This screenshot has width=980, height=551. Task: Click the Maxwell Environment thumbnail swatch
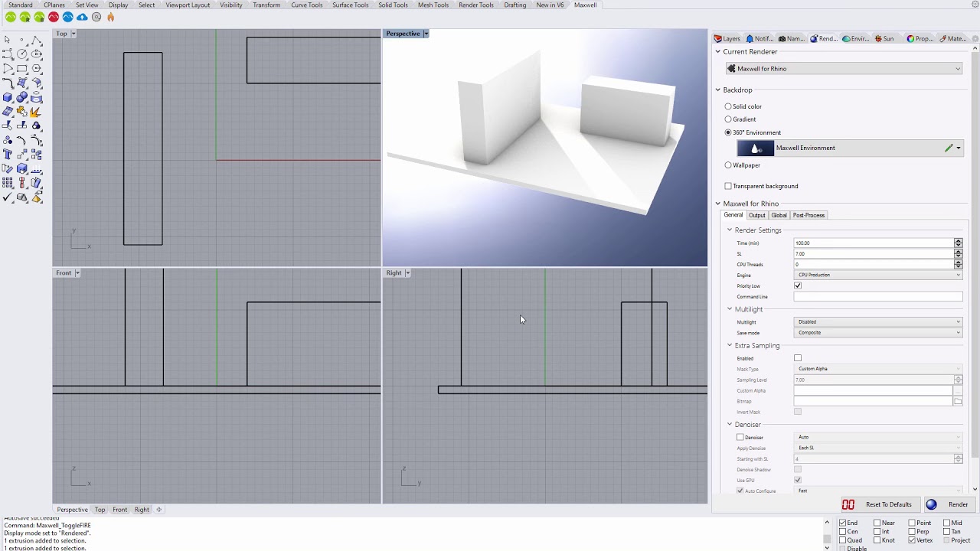[x=755, y=148]
